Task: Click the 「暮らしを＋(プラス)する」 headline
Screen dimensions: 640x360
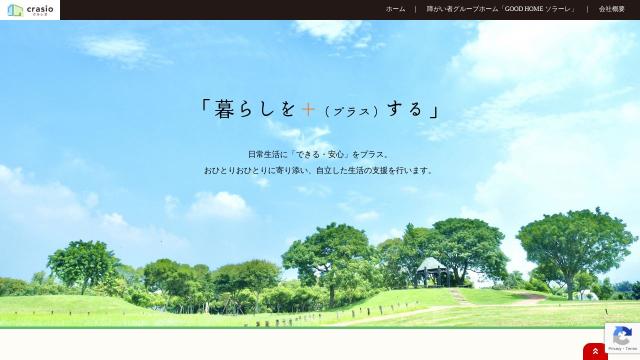Action: coord(320,109)
